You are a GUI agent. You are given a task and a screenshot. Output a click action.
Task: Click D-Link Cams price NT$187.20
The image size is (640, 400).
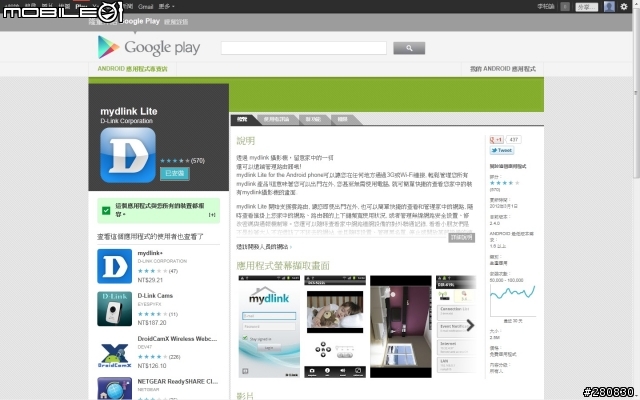[152, 322]
